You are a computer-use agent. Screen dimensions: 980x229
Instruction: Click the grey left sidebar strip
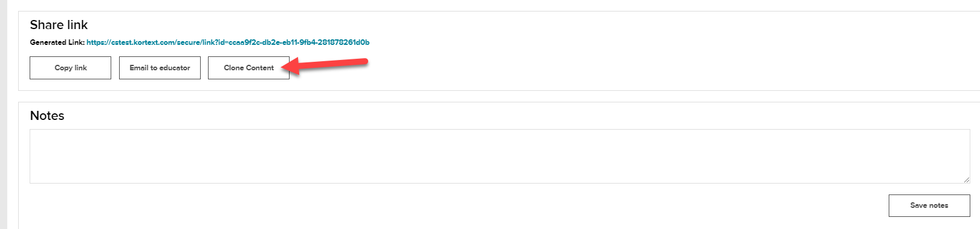click(4, 114)
